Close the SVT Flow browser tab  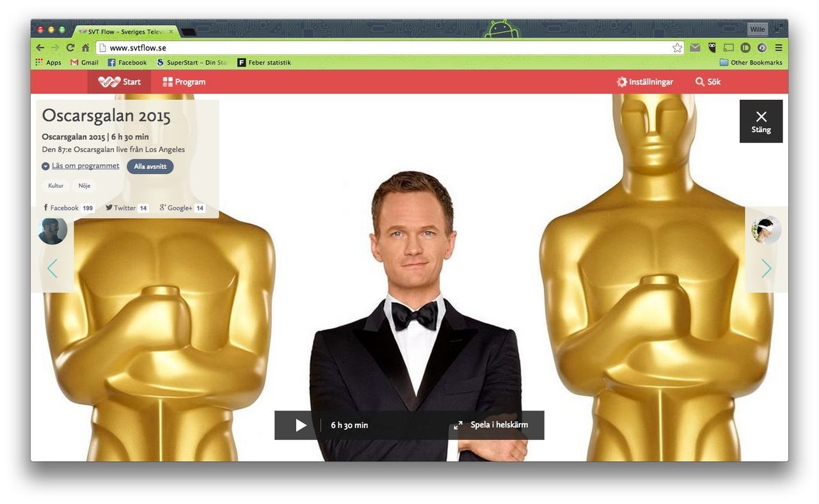tap(171, 31)
